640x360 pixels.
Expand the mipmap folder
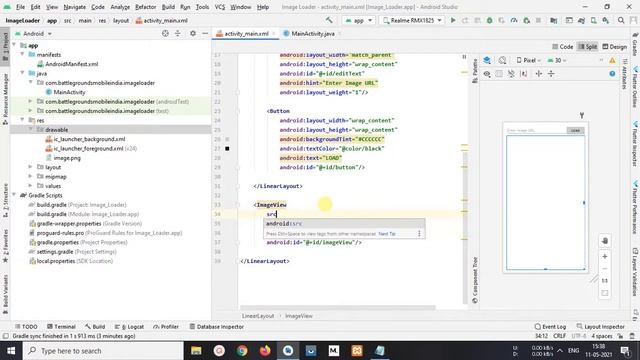point(30,177)
